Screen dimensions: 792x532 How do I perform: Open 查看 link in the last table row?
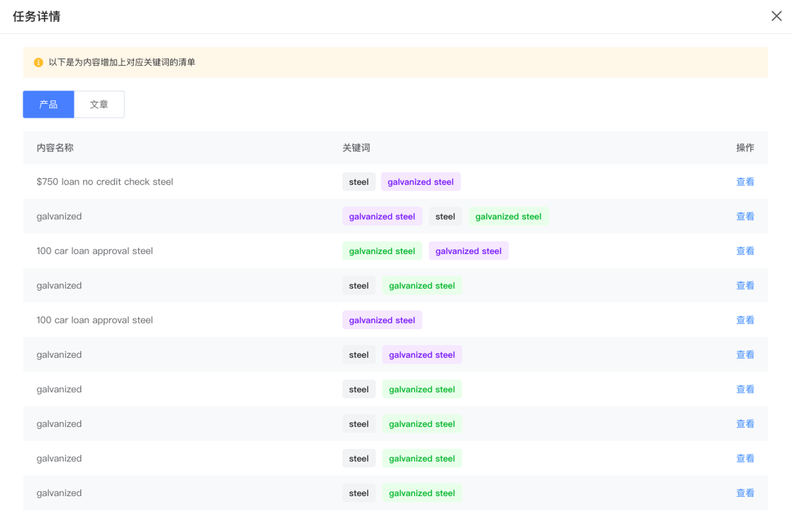pyautogui.click(x=745, y=493)
